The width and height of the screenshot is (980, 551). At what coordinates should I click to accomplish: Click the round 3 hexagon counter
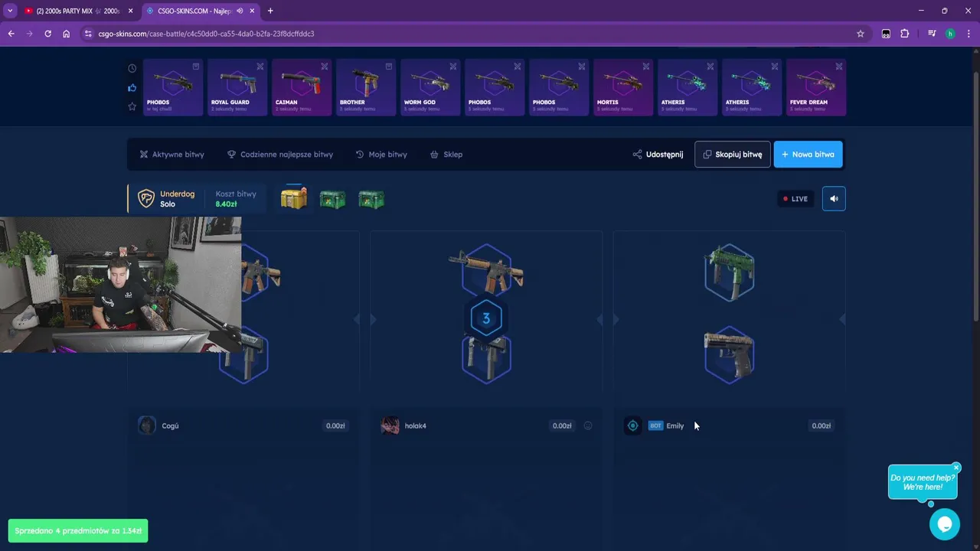(486, 318)
